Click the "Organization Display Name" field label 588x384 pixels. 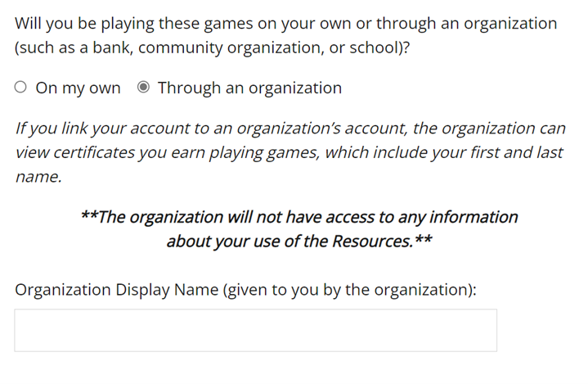point(117,290)
